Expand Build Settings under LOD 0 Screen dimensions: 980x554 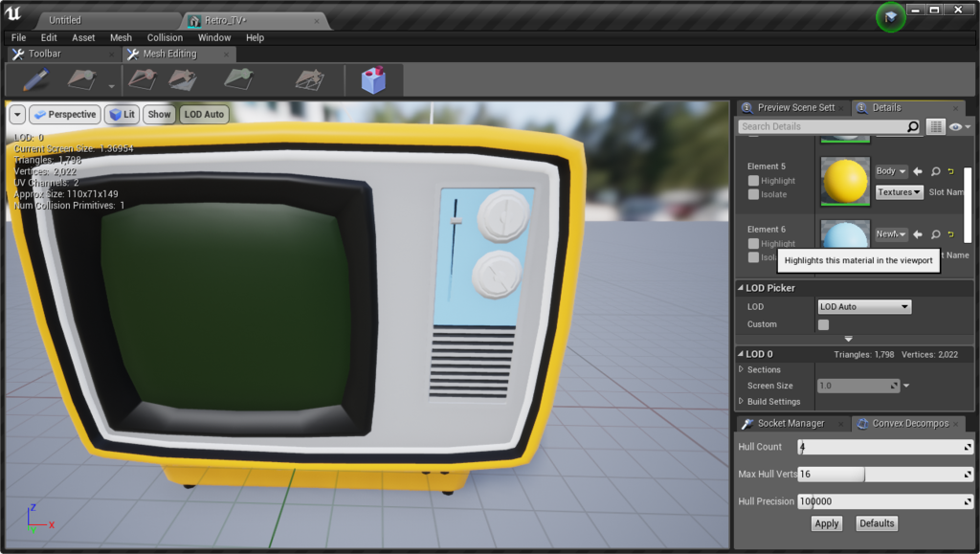[x=742, y=402]
